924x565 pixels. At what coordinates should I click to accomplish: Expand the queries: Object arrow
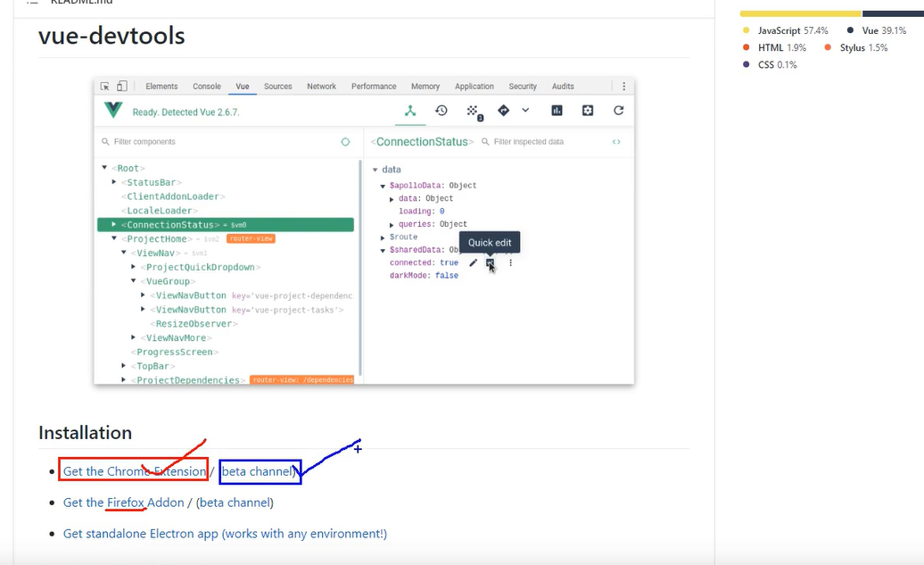pos(392,225)
